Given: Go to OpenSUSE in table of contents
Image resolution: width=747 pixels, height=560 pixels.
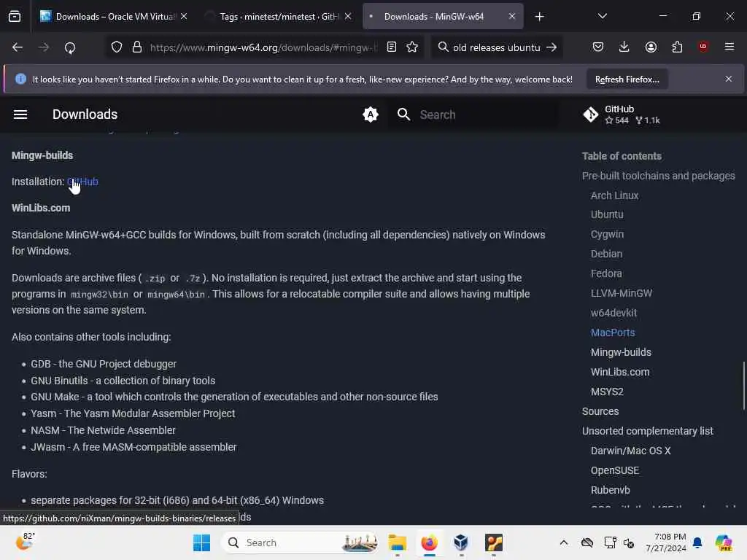Looking at the screenshot, I should [x=614, y=470].
